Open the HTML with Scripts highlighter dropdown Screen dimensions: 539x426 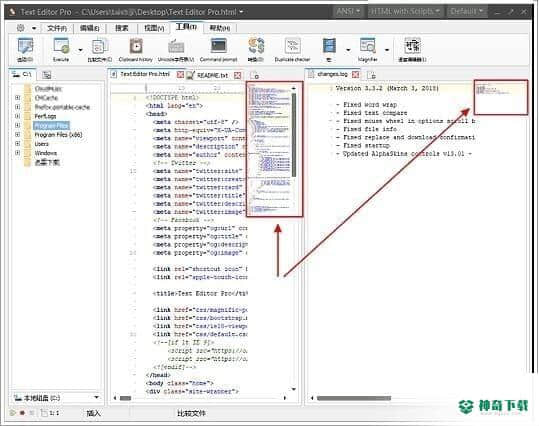405,11
